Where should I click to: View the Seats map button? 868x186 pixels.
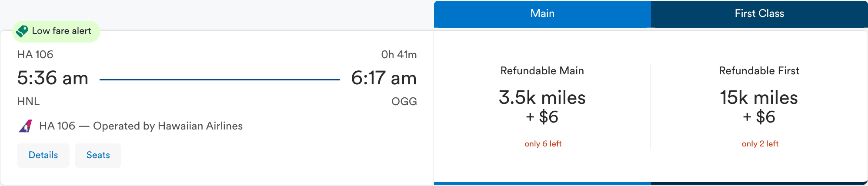(98, 155)
